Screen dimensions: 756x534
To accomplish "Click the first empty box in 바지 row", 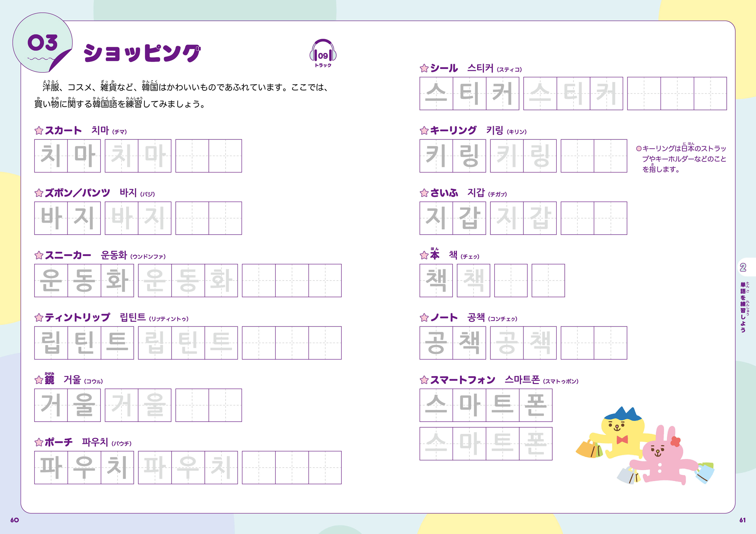I will (192, 218).
